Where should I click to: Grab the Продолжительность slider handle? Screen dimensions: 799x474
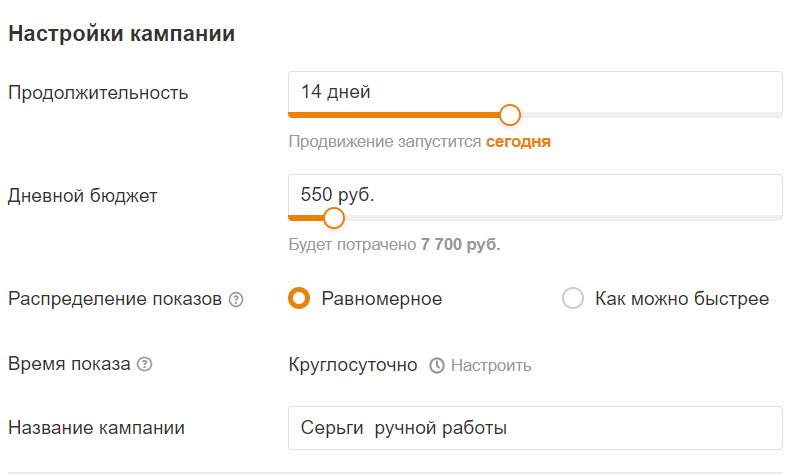pyautogui.click(x=510, y=114)
